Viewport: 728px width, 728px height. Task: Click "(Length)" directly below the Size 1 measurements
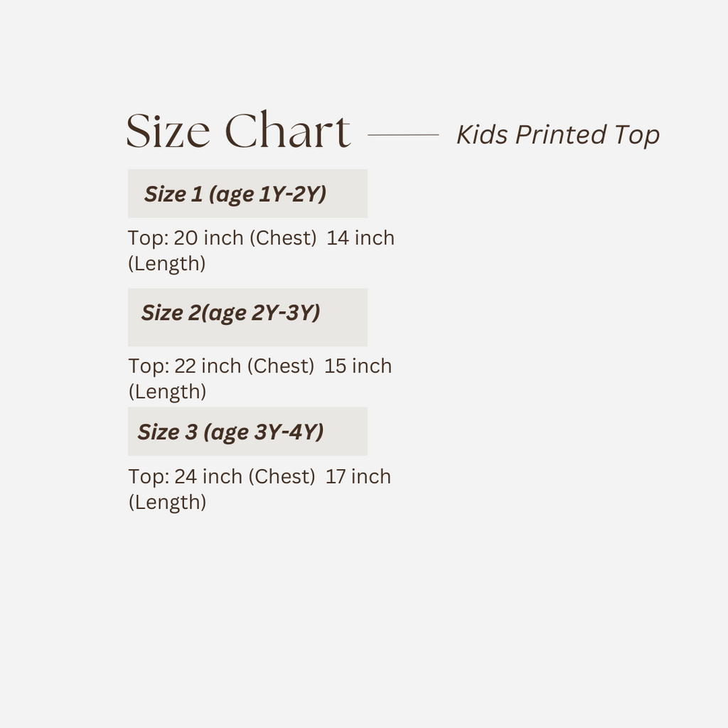pos(167,264)
